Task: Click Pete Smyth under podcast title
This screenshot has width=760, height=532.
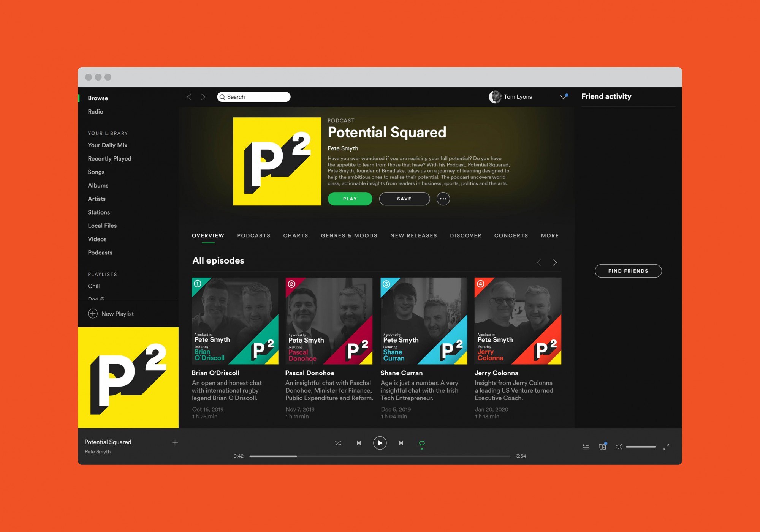Action: tap(343, 148)
